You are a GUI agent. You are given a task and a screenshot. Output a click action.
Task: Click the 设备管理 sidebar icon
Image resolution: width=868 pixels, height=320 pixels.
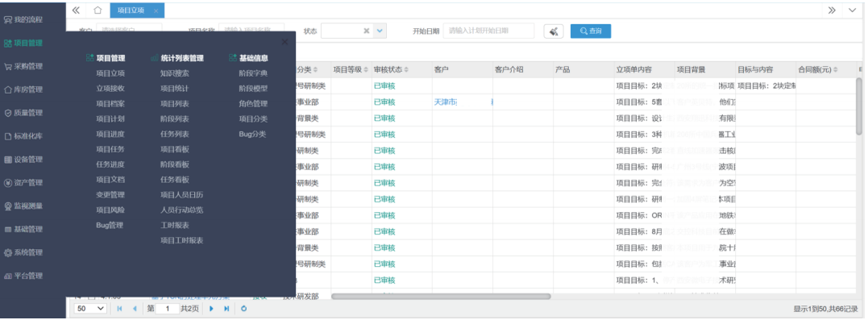tap(8, 160)
